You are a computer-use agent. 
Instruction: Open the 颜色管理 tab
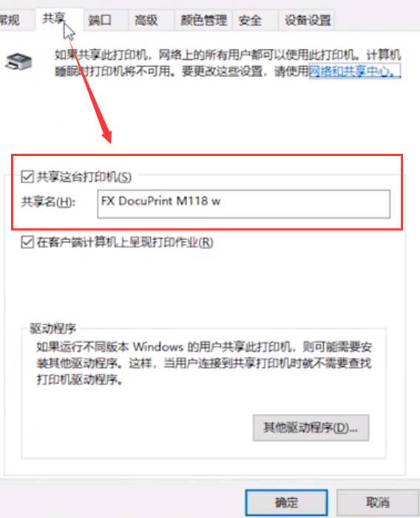pos(203,21)
